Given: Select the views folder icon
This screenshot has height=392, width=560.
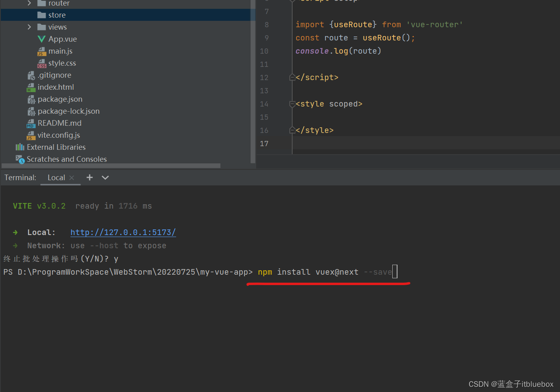Looking at the screenshot, I should click(42, 27).
